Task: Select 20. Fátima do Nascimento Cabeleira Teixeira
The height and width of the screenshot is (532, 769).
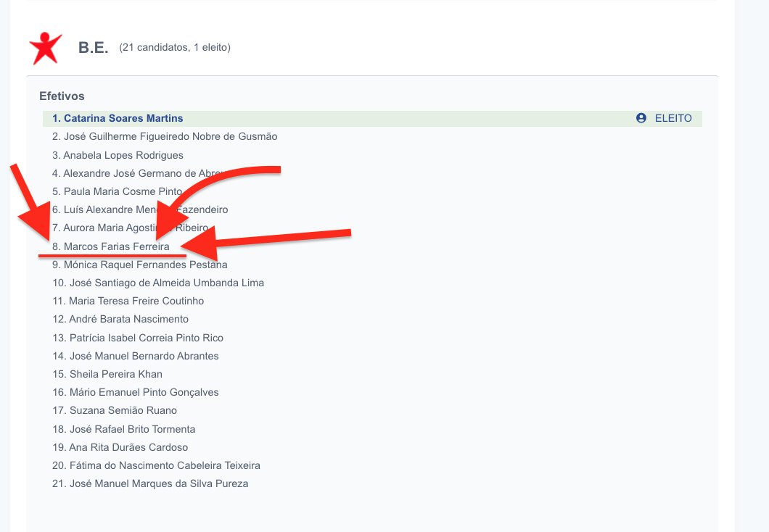Action: pos(156,465)
